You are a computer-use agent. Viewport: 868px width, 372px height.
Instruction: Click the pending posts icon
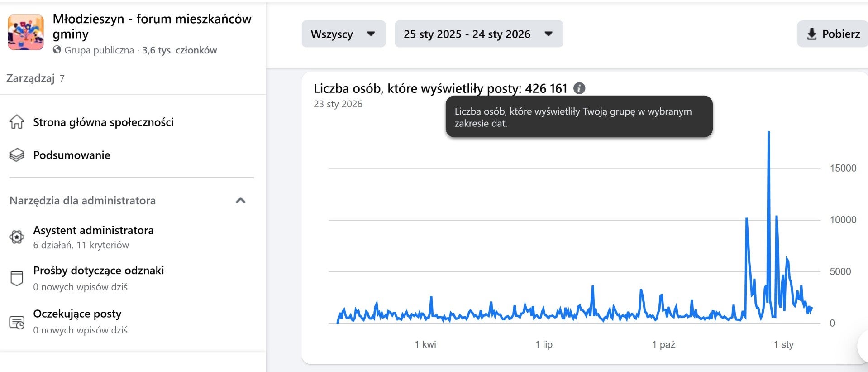coord(17,322)
